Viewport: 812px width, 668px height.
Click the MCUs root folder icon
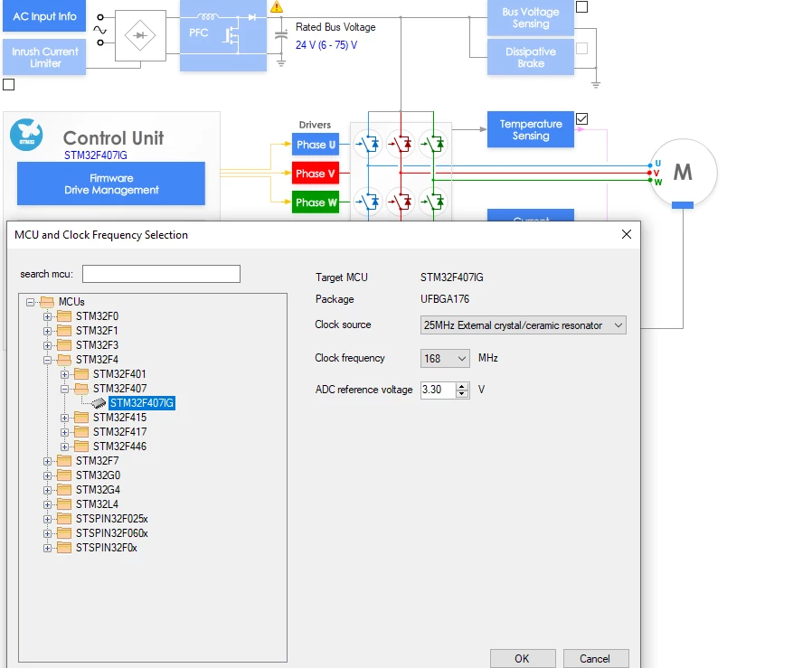pos(47,301)
